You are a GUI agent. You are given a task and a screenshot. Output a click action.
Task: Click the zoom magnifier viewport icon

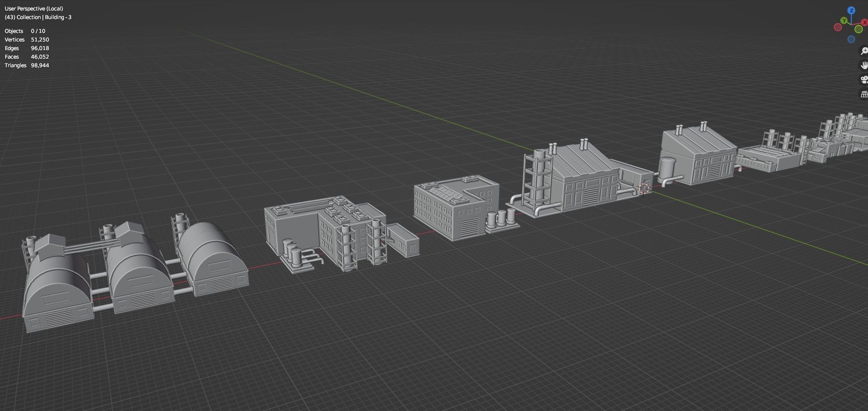click(x=864, y=51)
